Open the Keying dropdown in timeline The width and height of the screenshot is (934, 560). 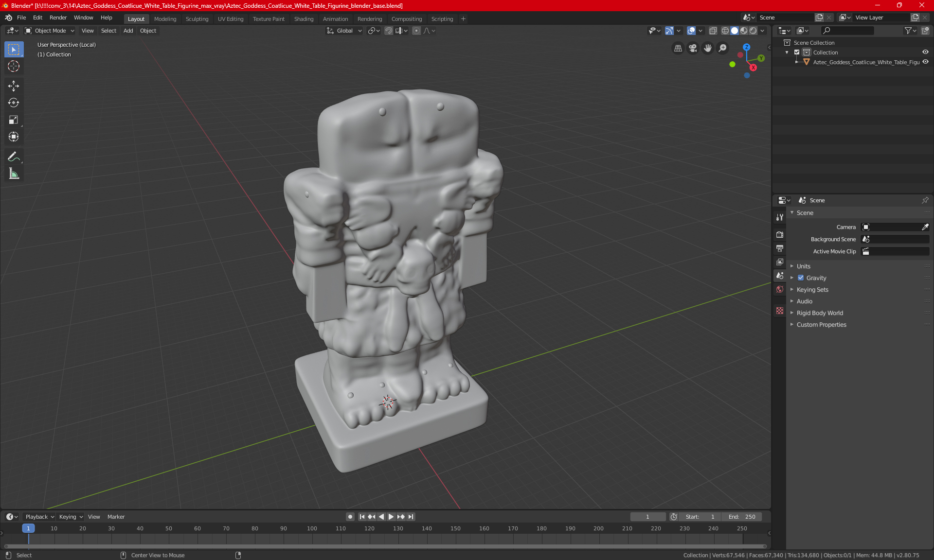pyautogui.click(x=71, y=517)
